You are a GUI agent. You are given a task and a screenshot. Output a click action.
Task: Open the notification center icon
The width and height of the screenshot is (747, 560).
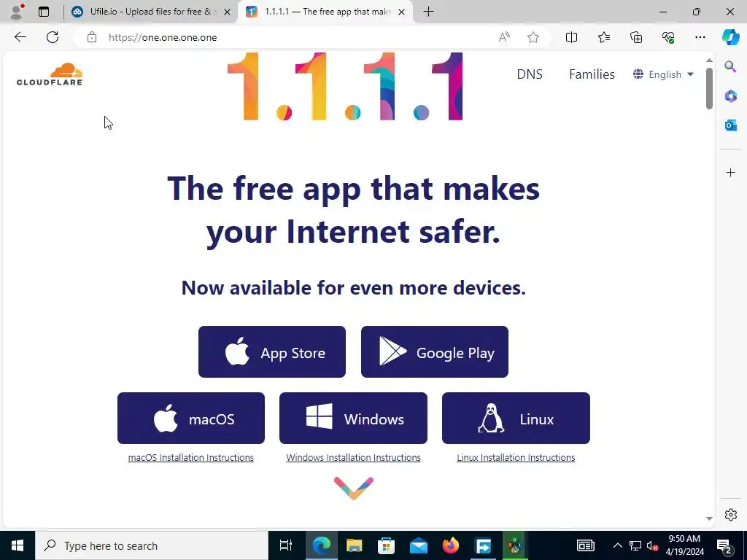point(724,545)
